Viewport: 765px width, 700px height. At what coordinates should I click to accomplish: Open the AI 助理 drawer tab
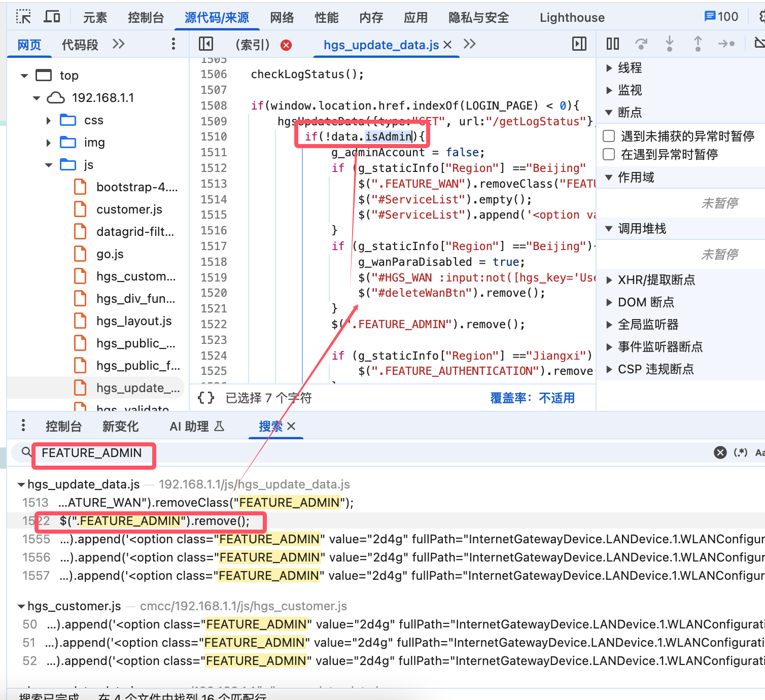point(197,426)
